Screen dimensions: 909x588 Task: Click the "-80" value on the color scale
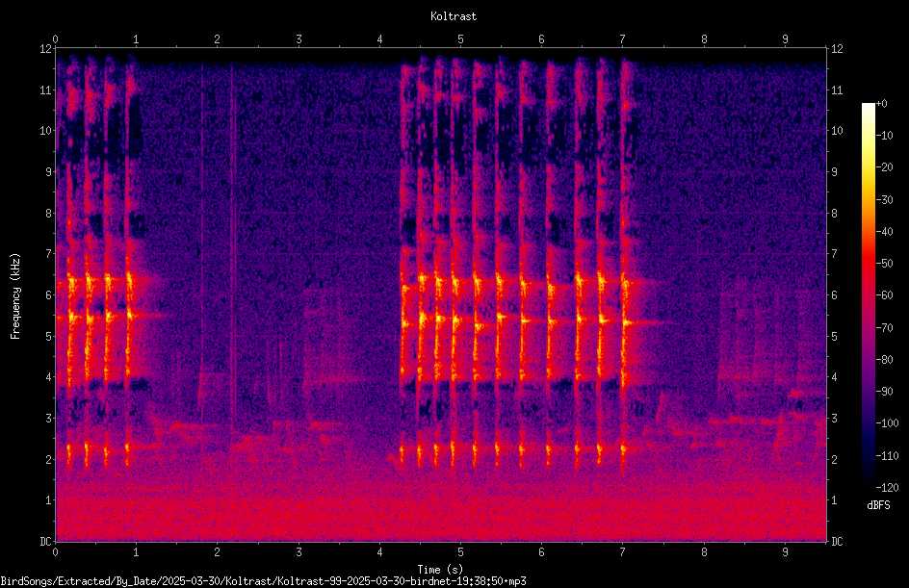pyautogui.click(x=885, y=360)
